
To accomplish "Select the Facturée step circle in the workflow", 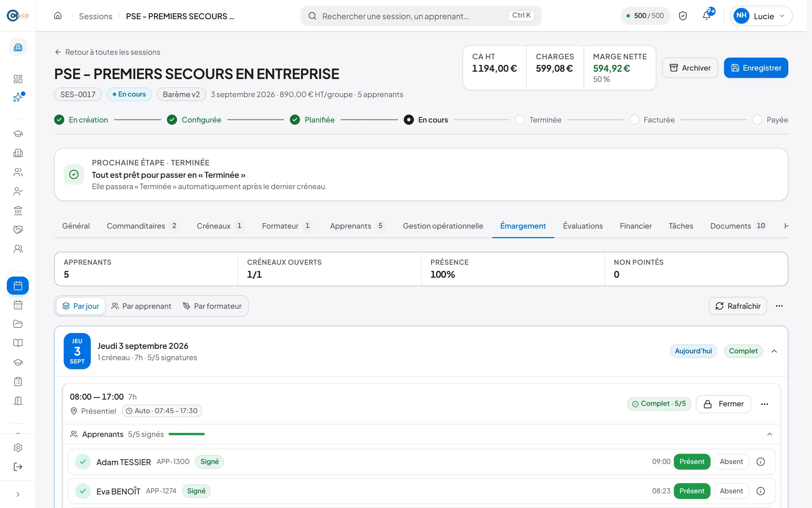I will pos(634,120).
